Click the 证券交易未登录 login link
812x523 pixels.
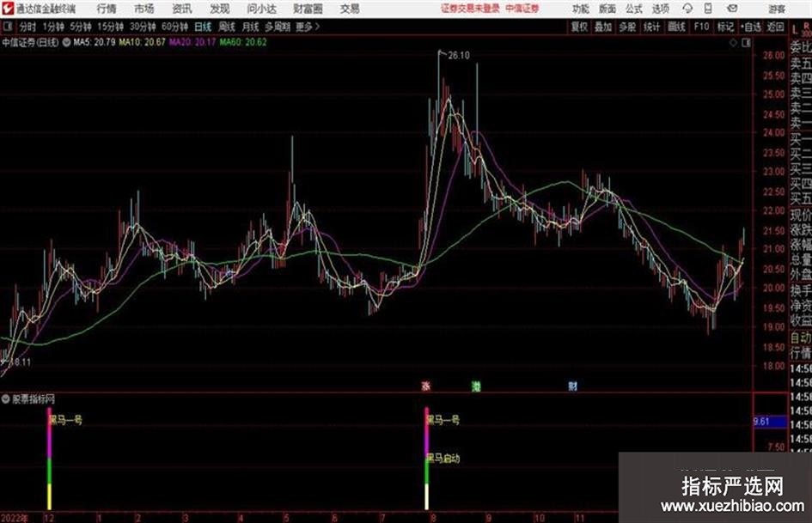point(470,9)
